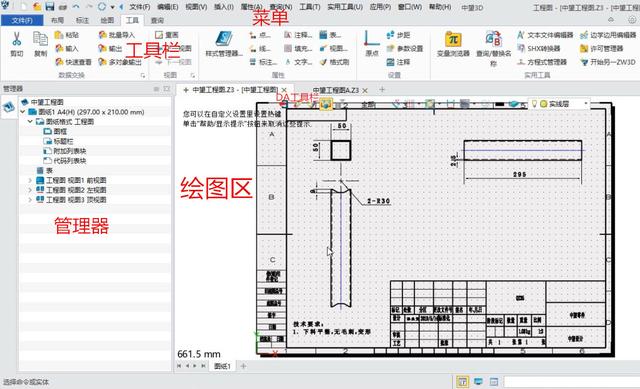Screen dimensions: 640x389
Task: Click the highlighted icon in DA toolbar
Action: 326,104
